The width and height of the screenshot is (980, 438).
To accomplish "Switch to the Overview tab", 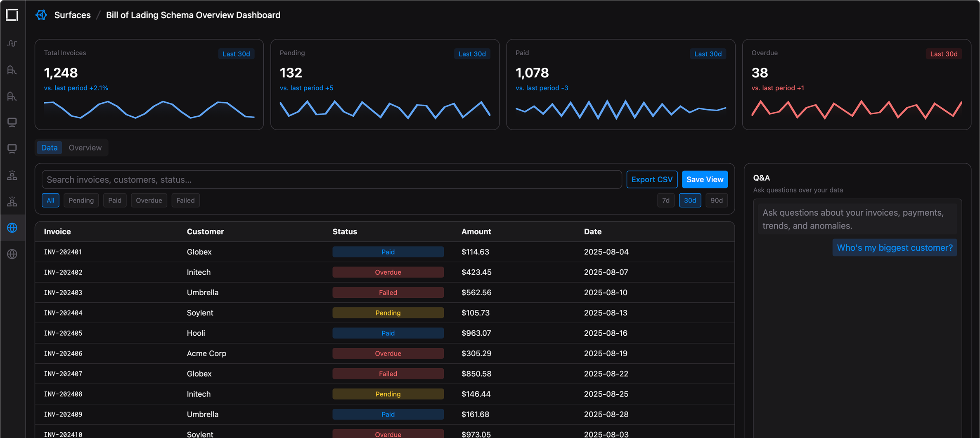I will coord(85,148).
